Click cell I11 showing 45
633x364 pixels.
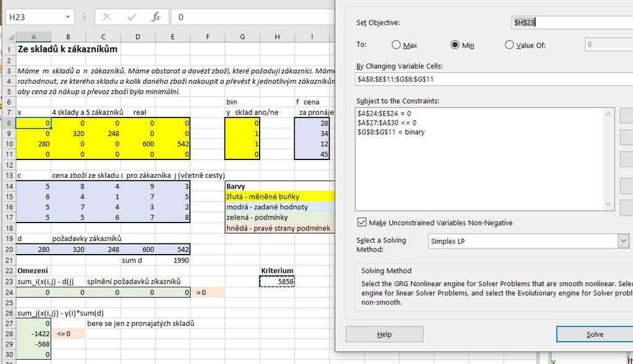coord(312,154)
